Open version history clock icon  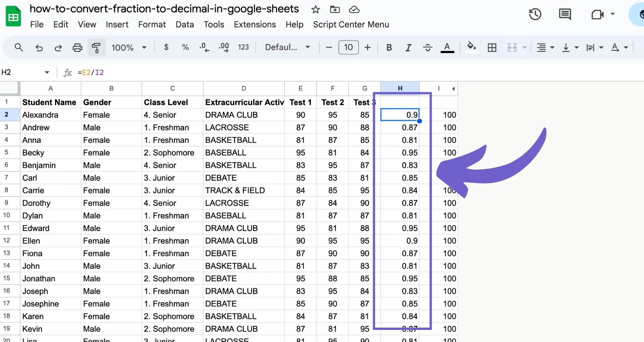(535, 14)
